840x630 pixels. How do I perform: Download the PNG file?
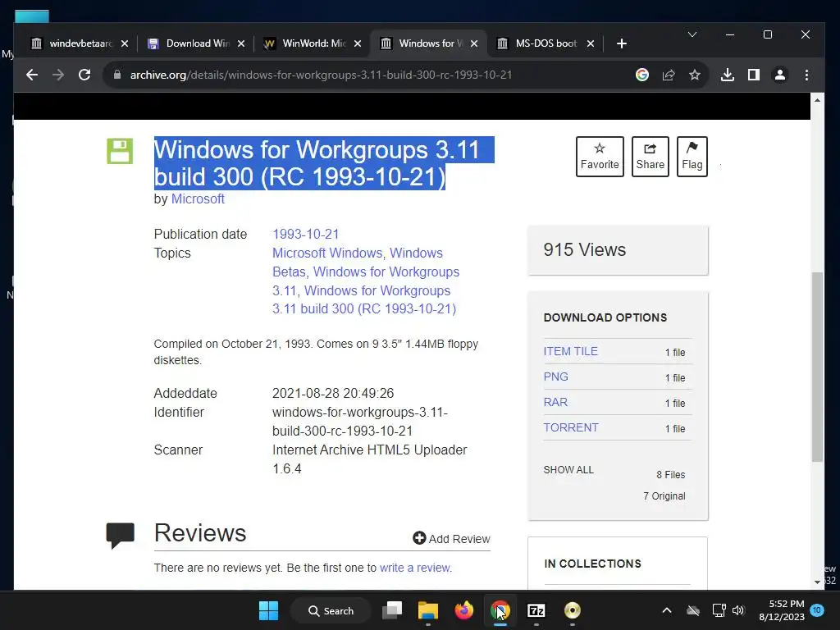[x=555, y=377]
